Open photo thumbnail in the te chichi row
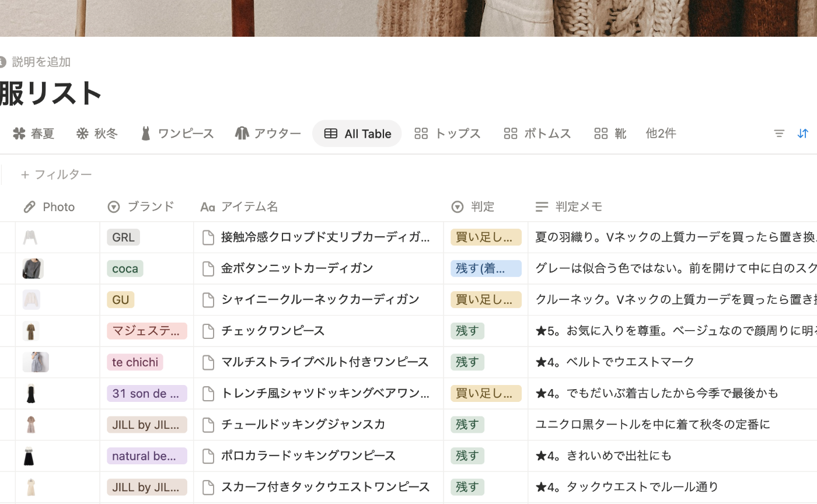Image resolution: width=817 pixels, height=504 pixels. click(x=36, y=362)
